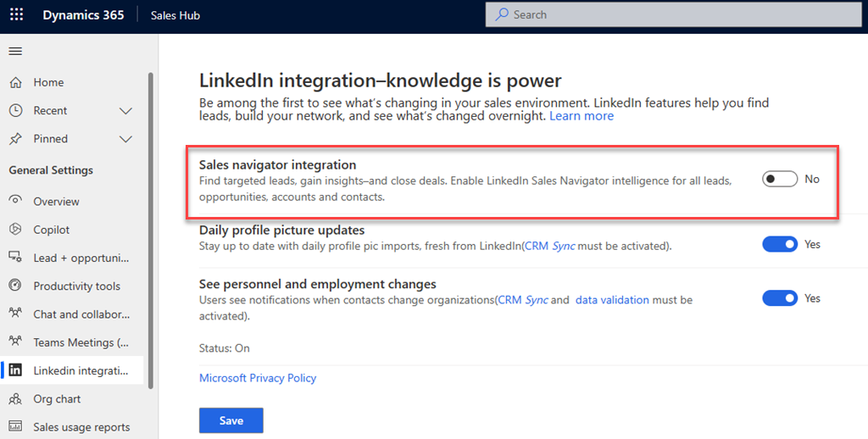
Task: Select Linkedin integration menu item
Action: point(72,371)
